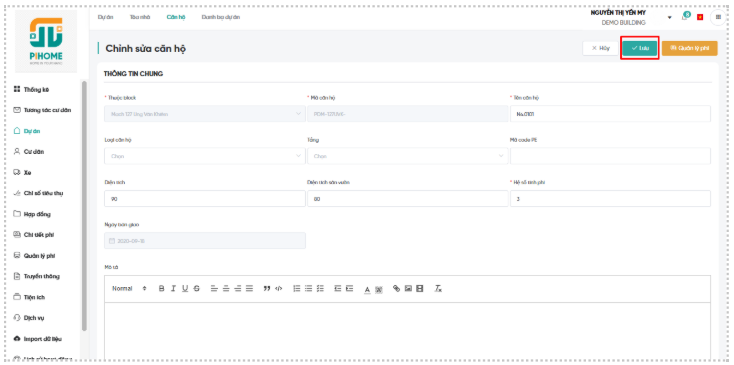
Task: Click the Lưu save button
Action: 640,48
